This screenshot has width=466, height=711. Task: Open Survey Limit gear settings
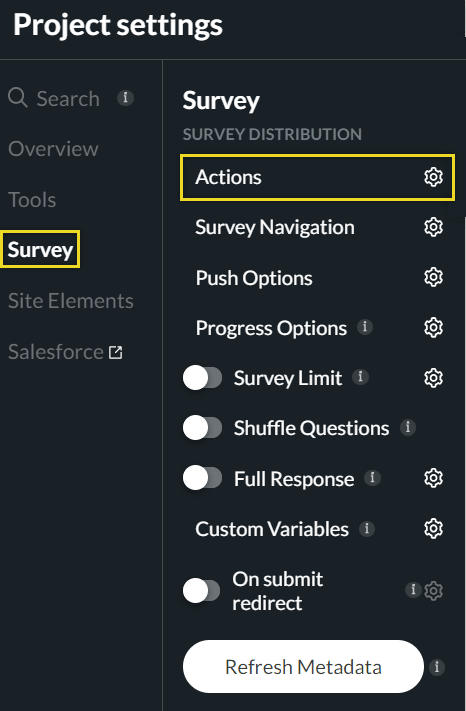[x=433, y=378]
